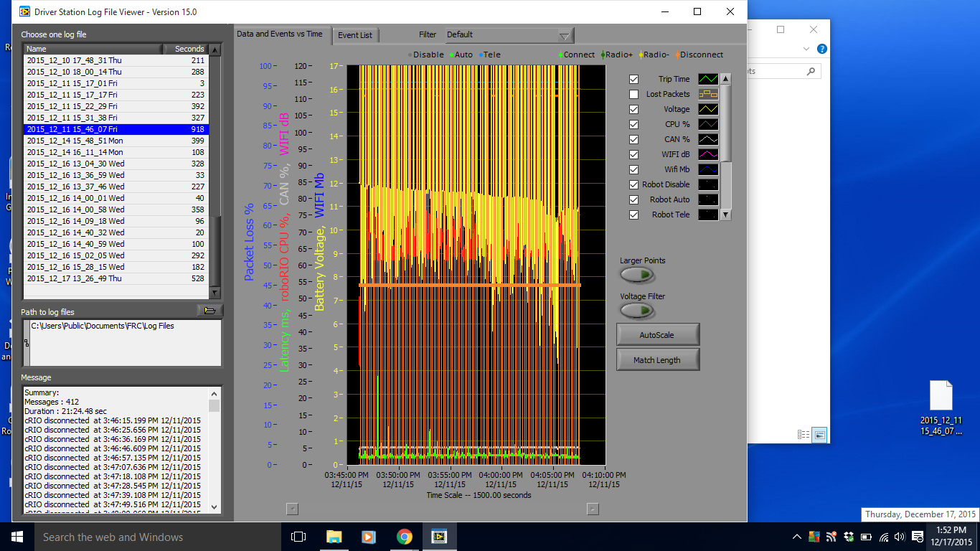Toggle the Voltage Filter switch

tap(638, 311)
